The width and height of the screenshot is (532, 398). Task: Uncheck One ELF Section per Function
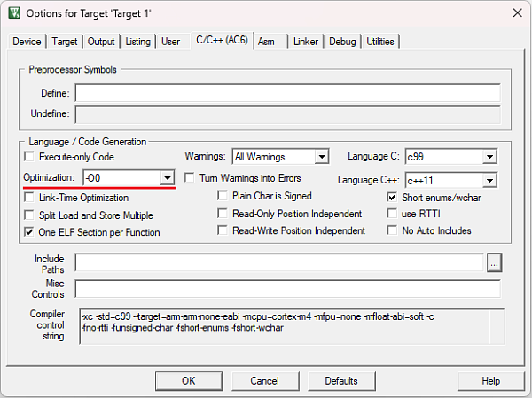tap(30, 232)
